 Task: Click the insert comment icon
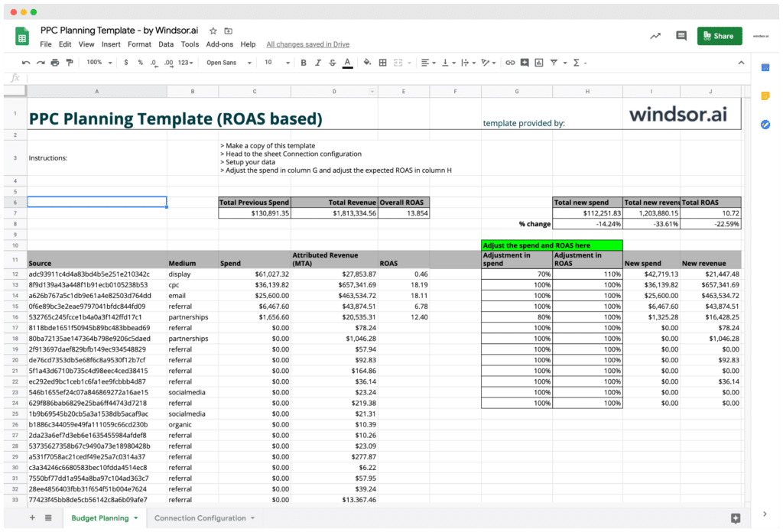525,63
